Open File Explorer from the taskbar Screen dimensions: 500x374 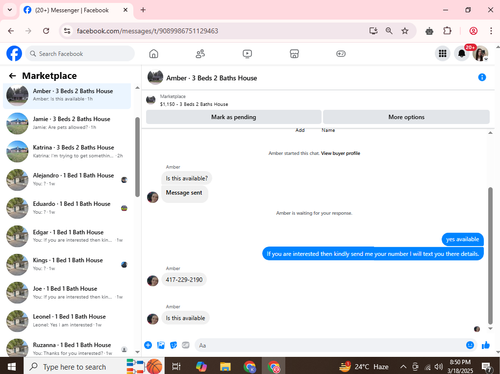pos(225,367)
